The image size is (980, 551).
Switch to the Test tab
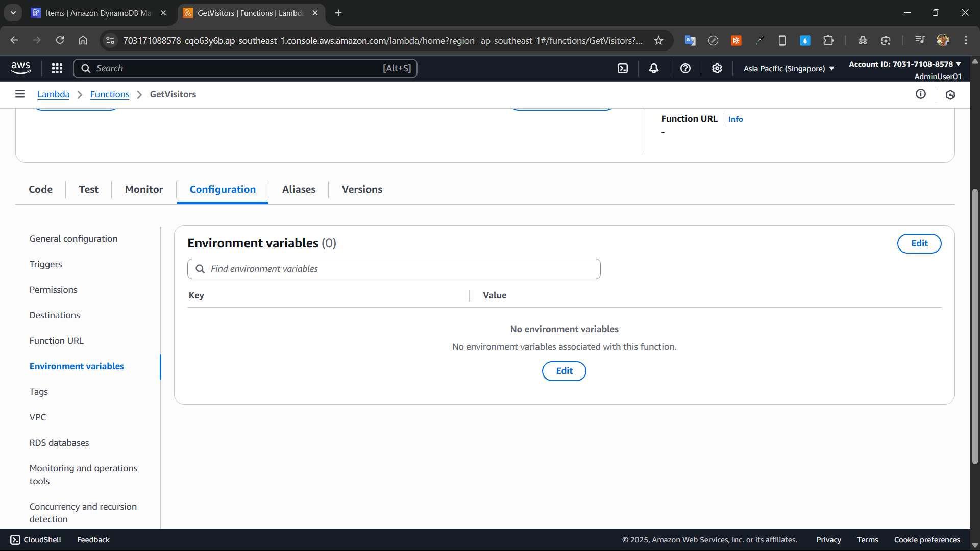point(89,189)
